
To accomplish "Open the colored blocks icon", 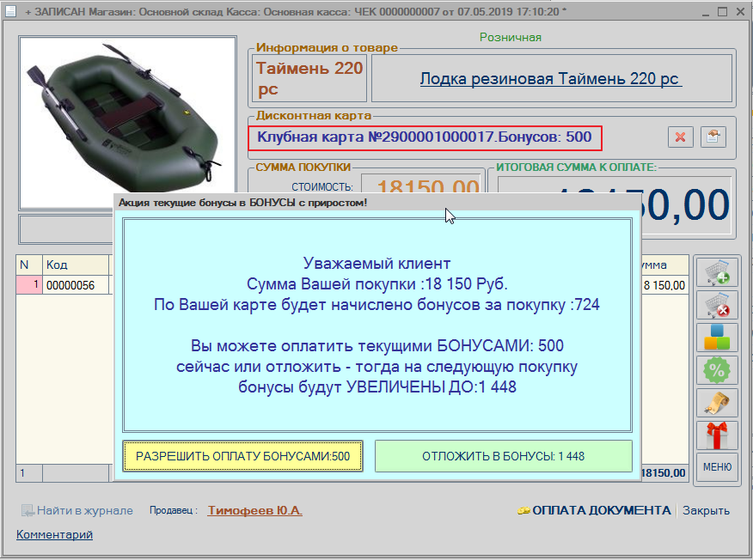I will [717, 338].
